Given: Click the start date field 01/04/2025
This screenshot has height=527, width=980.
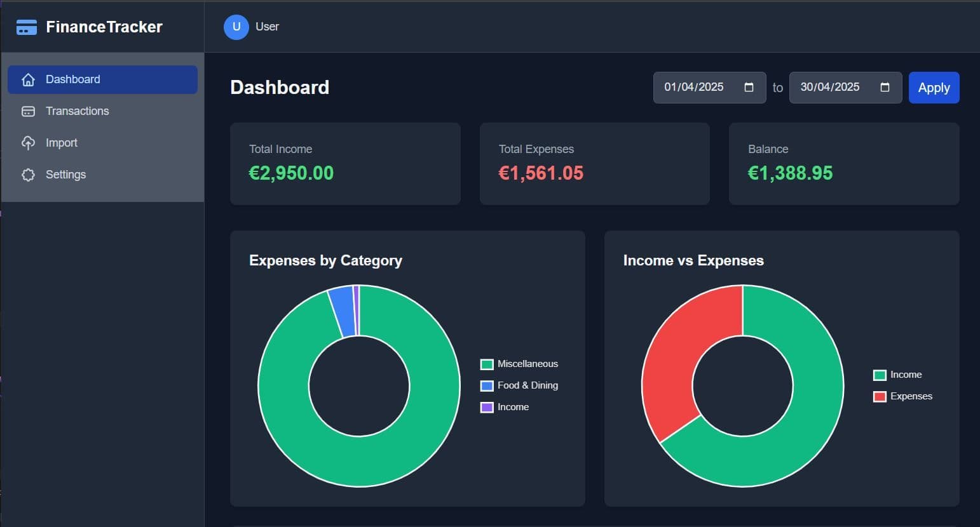Looking at the screenshot, I should [694, 88].
